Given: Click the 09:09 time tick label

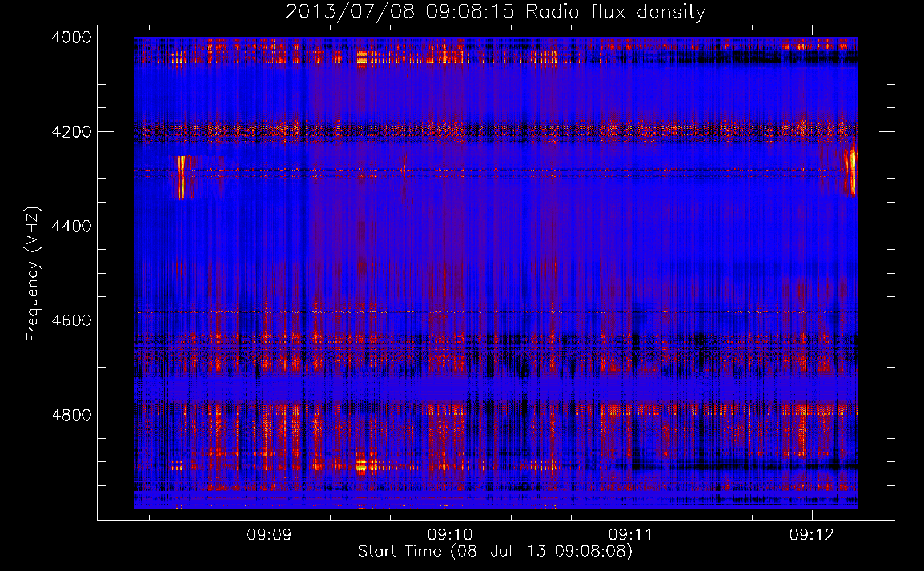Looking at the screenshot, I should (269, 535).
